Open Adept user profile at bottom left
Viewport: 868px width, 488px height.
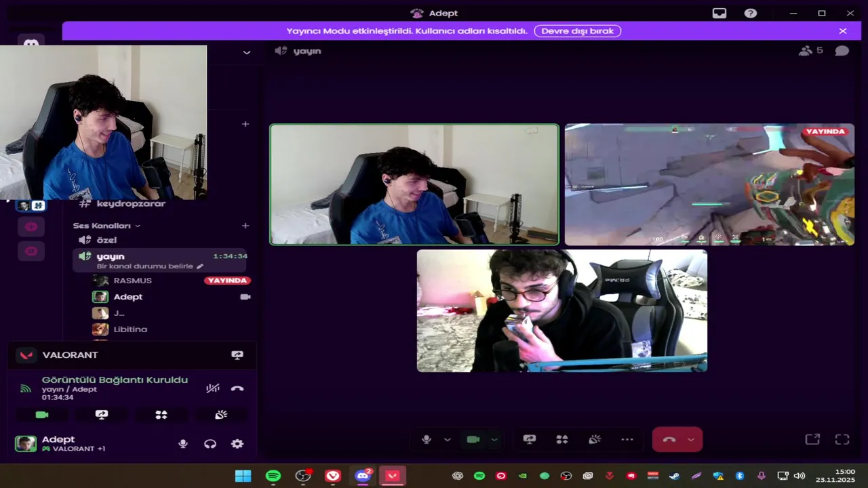[x=60, y=444]
